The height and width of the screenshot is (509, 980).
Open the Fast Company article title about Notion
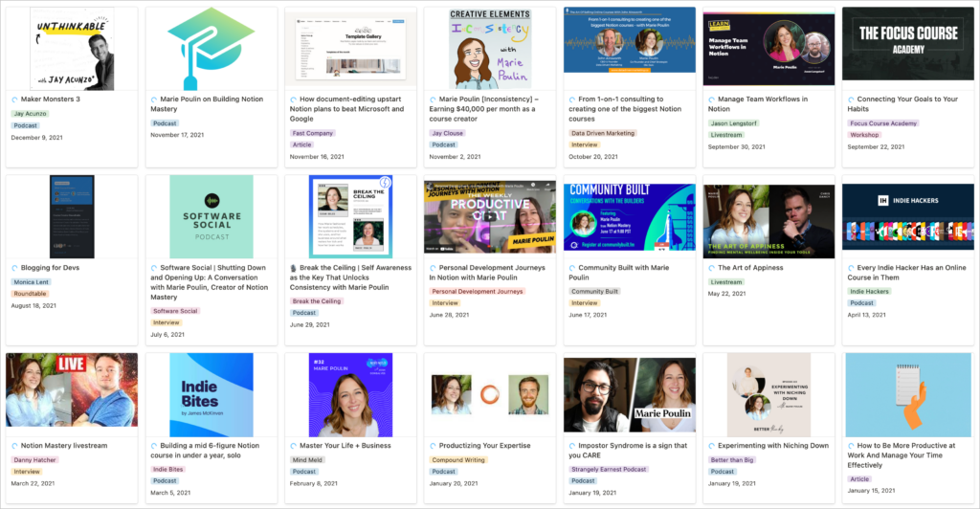point(346,109)
